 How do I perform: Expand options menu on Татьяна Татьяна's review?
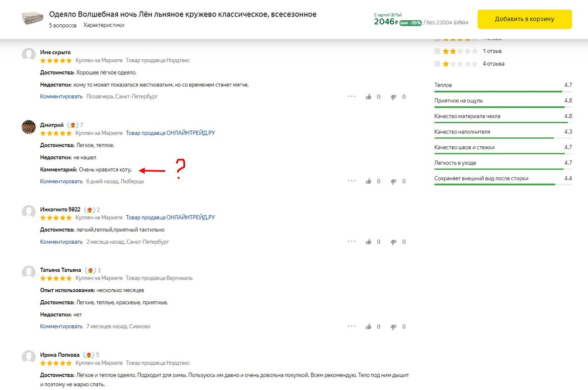coord(352,327)
